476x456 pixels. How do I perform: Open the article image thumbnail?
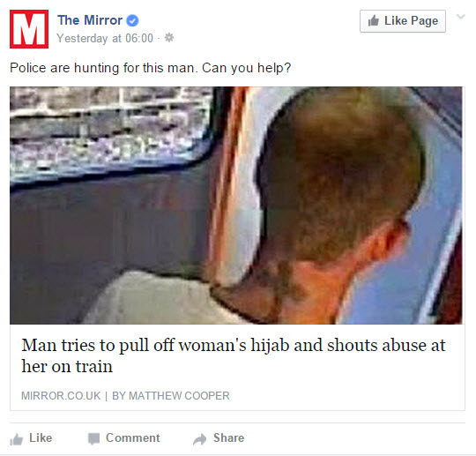[x=236, y=206]
